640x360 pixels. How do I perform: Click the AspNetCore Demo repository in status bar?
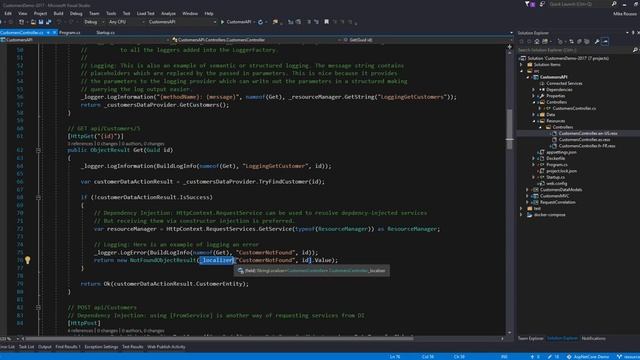588,356
